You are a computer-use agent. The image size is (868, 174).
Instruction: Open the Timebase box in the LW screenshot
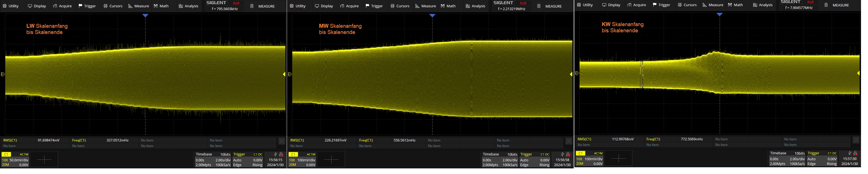pyautogui.click(x=213, y=159)
